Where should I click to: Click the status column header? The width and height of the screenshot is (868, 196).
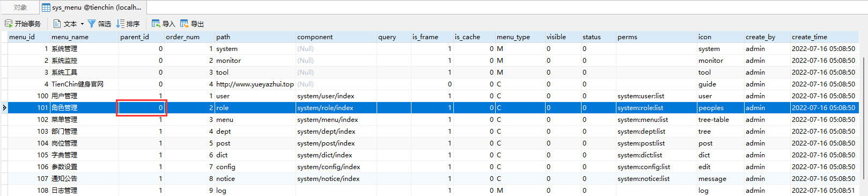click(599, 37)
